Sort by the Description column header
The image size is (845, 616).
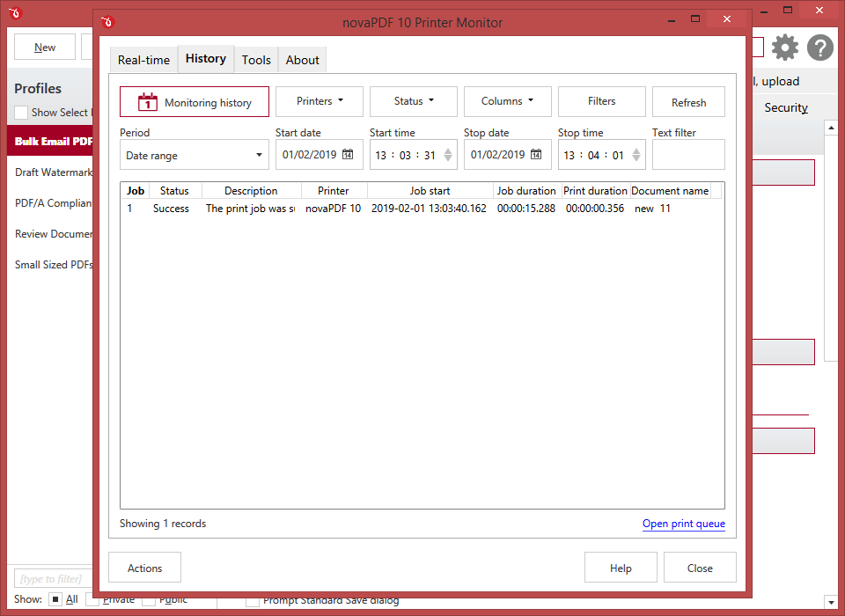[x=251, y=190]
